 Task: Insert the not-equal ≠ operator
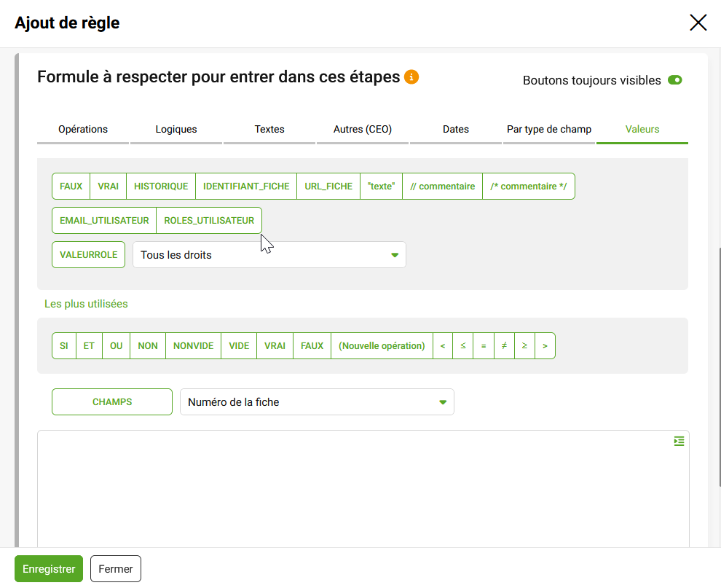(505, 346)
